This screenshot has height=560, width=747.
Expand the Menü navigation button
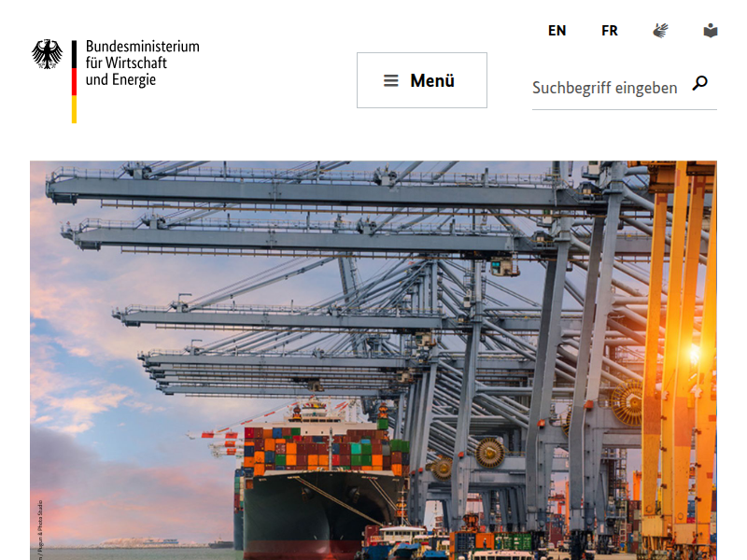[x=422, y=80]
